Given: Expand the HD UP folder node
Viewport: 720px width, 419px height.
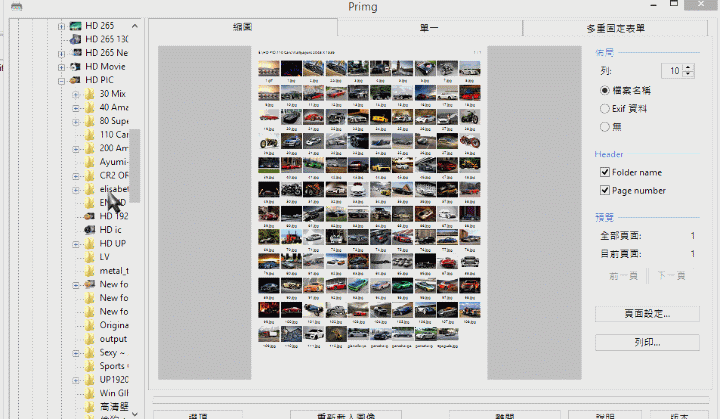Looking at the screenshot, I should (x=76, y=244).
